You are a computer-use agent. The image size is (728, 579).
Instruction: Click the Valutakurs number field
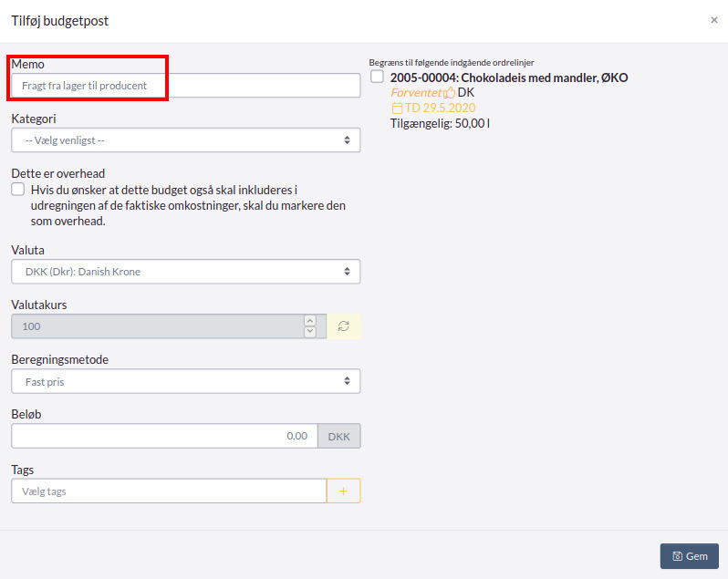point(157,326)
